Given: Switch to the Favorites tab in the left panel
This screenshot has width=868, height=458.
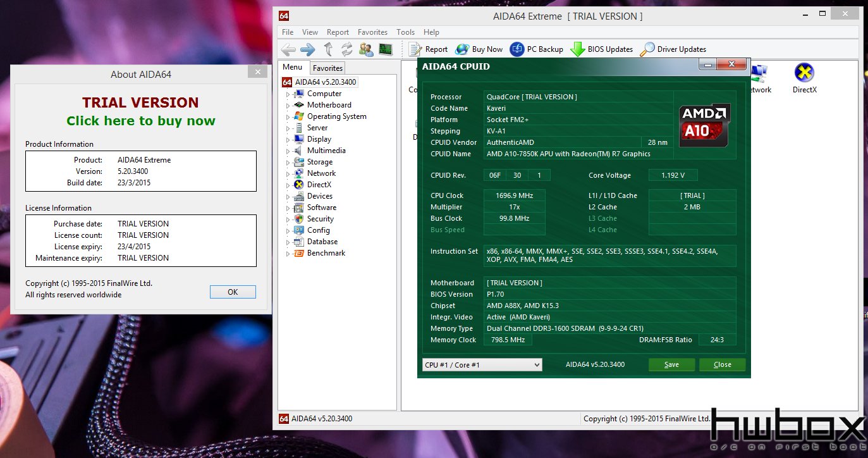Looking at the screenshot, I should click(327, 68).
